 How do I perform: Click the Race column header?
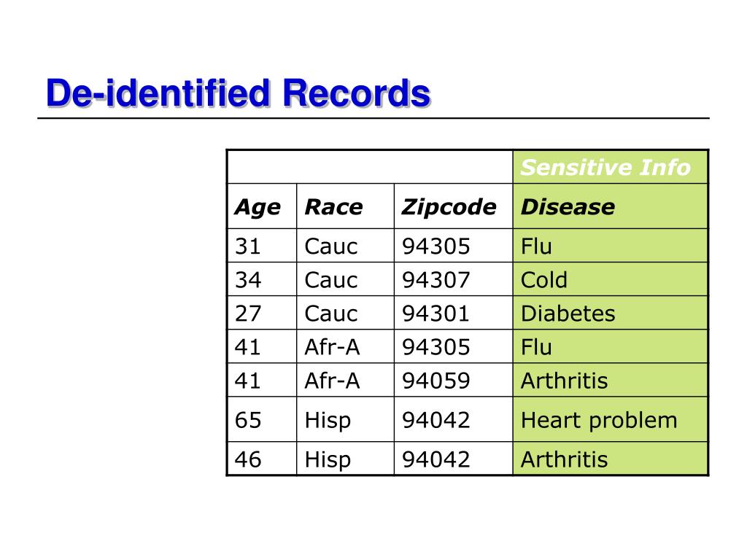[345, 206]
